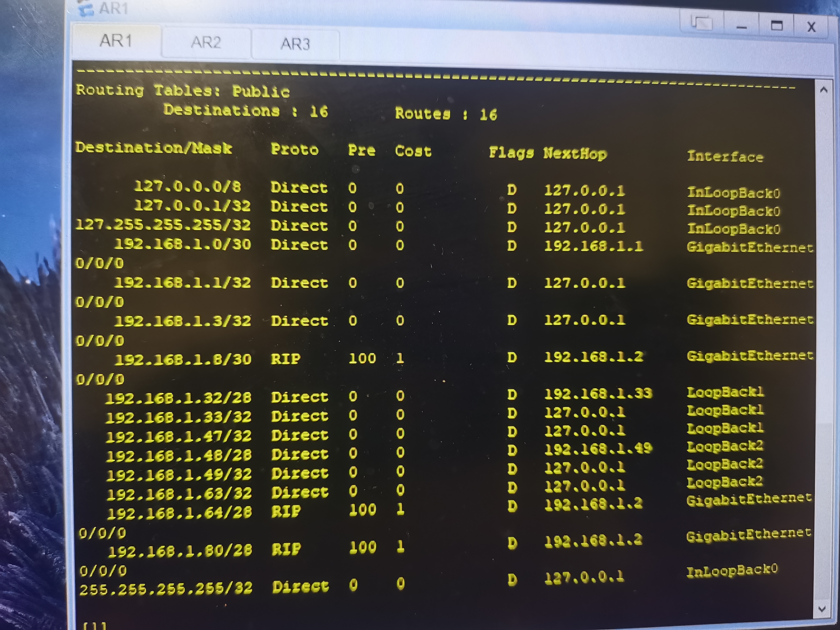Click destination 192.168.1.47/32
Image resolution: width=840 pixels, height=630 pixels.
[x=179, y=436]
